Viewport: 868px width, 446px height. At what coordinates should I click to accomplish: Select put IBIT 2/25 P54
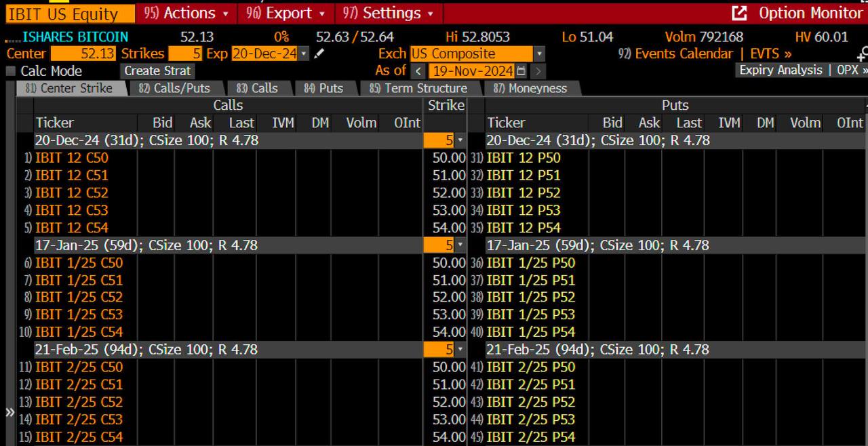(531, 437)
